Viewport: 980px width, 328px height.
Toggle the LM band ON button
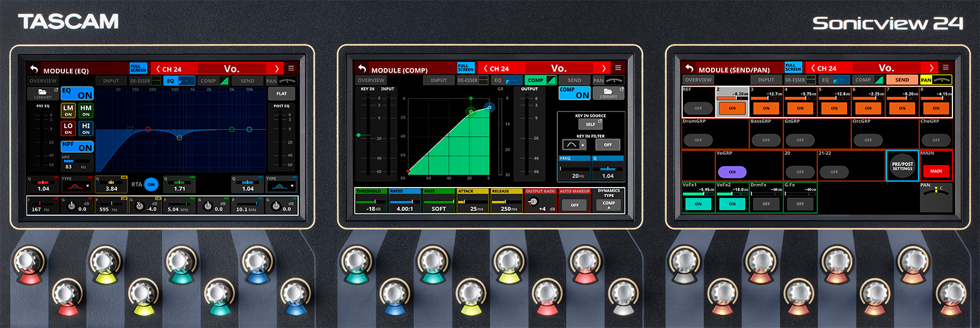[x=68, y=111]
